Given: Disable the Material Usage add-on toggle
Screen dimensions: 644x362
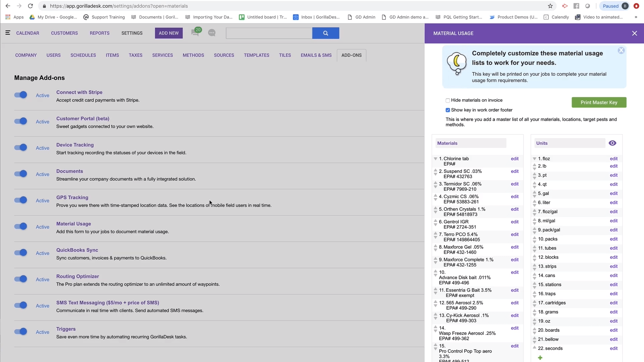Looking at the screenshot, I should click(x=20, y=227).
